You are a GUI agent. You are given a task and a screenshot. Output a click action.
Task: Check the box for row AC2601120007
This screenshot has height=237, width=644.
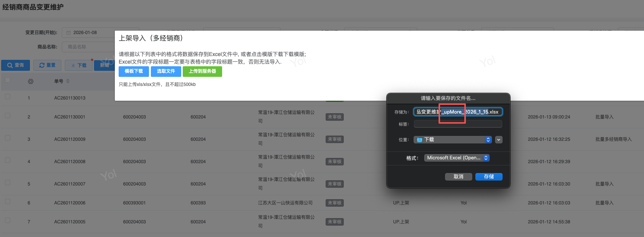(x=8, y=182)
